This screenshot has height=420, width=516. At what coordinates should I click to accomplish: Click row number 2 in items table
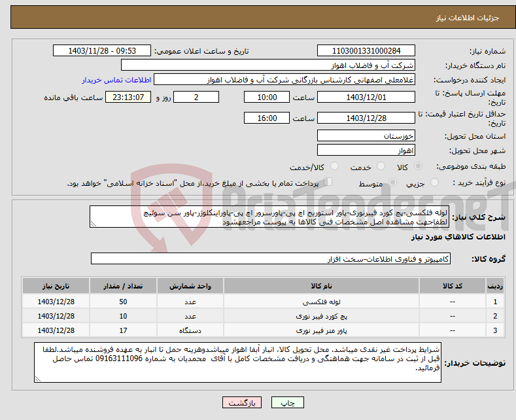tap(495, 317)
